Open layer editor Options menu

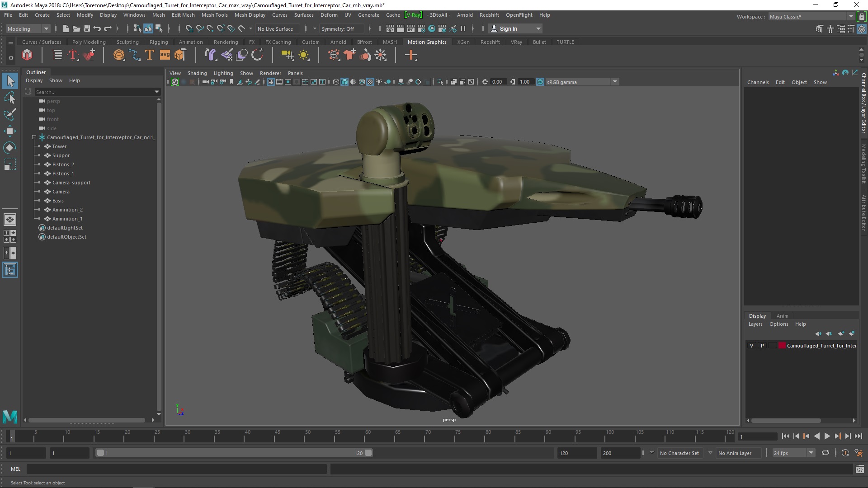(778, 324)
